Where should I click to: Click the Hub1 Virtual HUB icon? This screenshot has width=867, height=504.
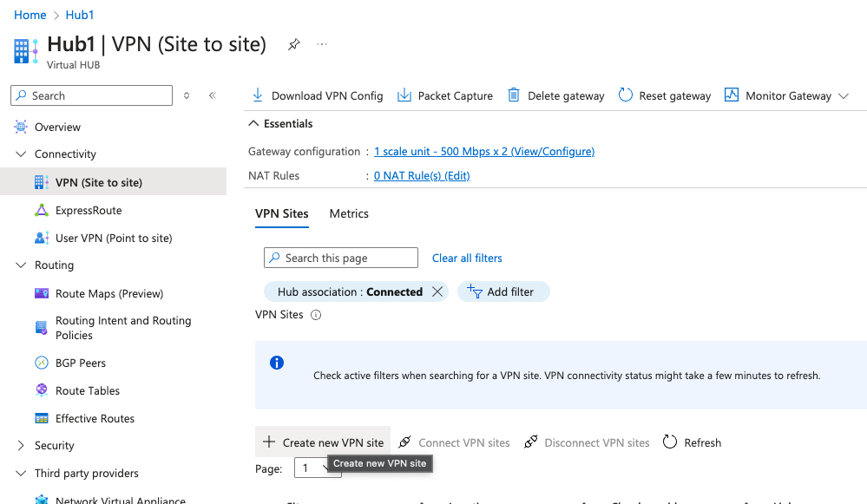pos(26,51)
